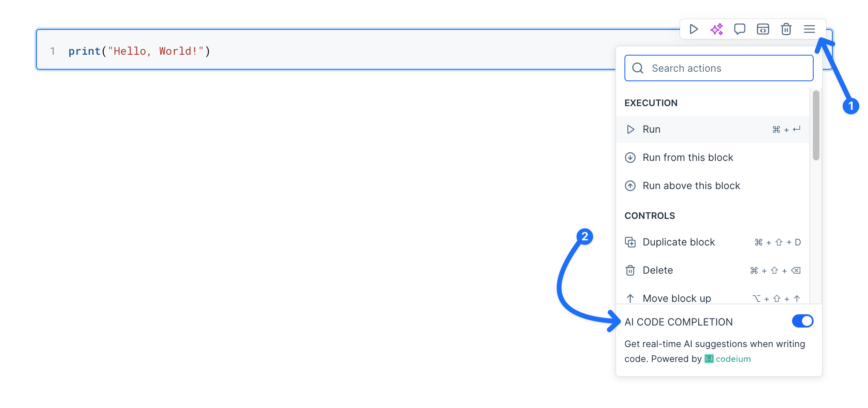
Task: Click the search magnifier icon
Action: pos(638,68)
